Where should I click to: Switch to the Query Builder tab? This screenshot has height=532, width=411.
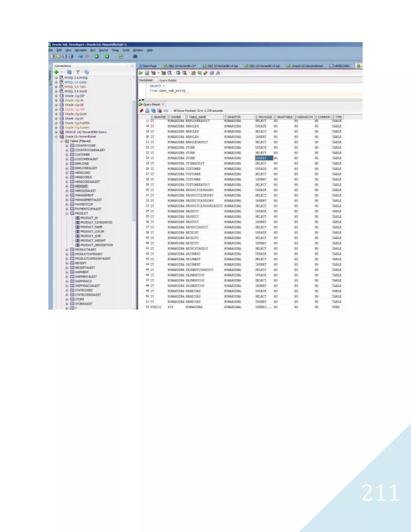click(168, 80)
